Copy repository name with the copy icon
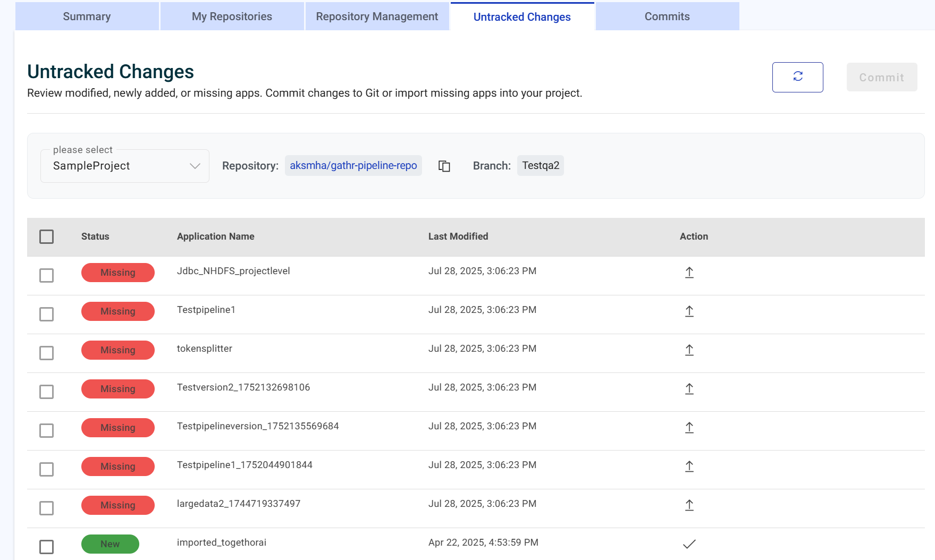 pos(444,166)
